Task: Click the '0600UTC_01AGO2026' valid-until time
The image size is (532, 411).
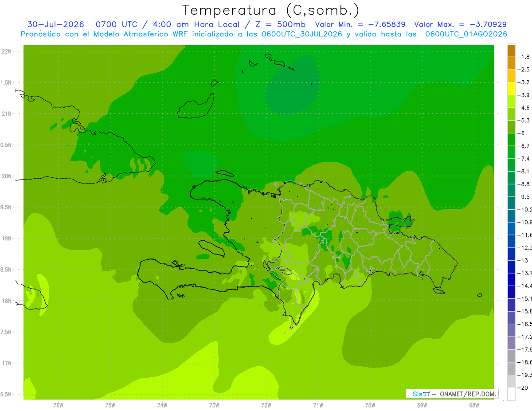Action: click(466, 34)
